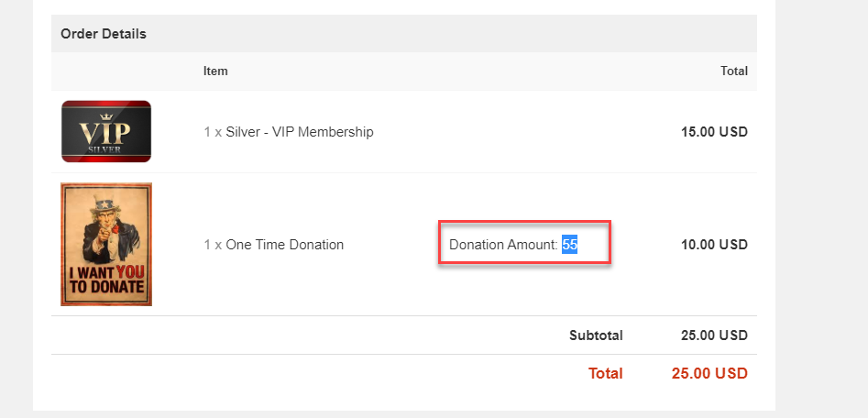Image resolution: width=868 pixels, height=418 pixels.
Task: Click the Item column header
Action: click(215, 71)
